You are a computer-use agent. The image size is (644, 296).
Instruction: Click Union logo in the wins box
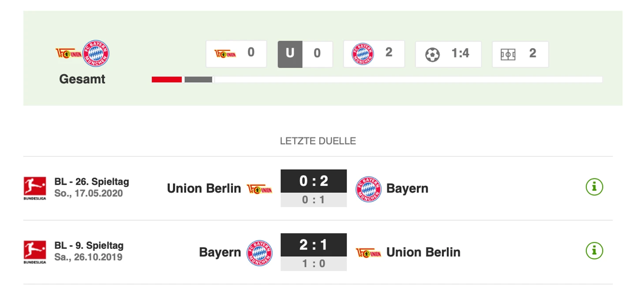click(225, 54)
